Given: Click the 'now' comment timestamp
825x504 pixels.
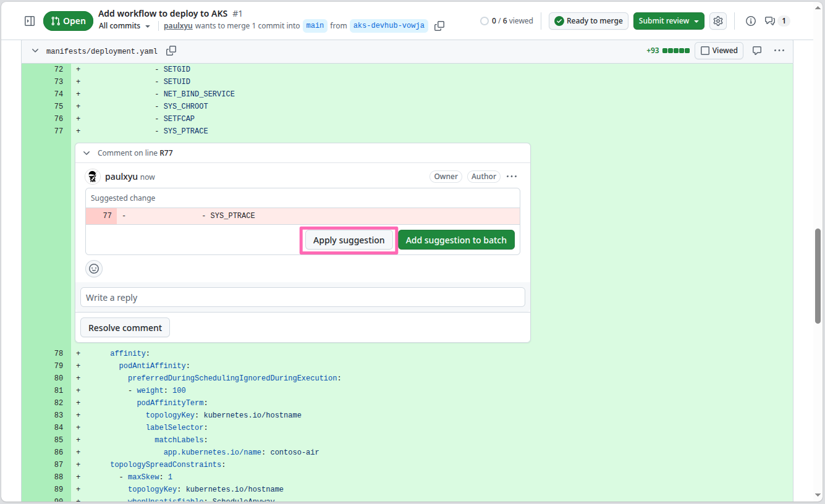Looking at the screenshot, I should [148, 177].
